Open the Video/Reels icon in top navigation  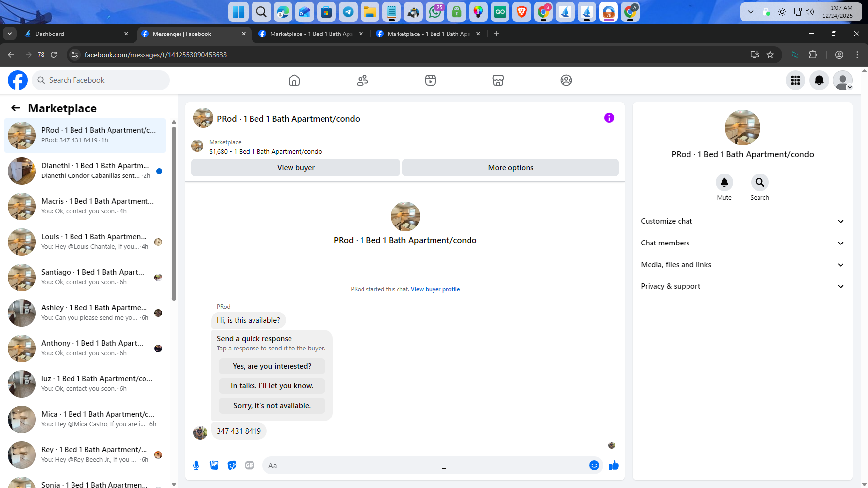(x=431, y=80)
